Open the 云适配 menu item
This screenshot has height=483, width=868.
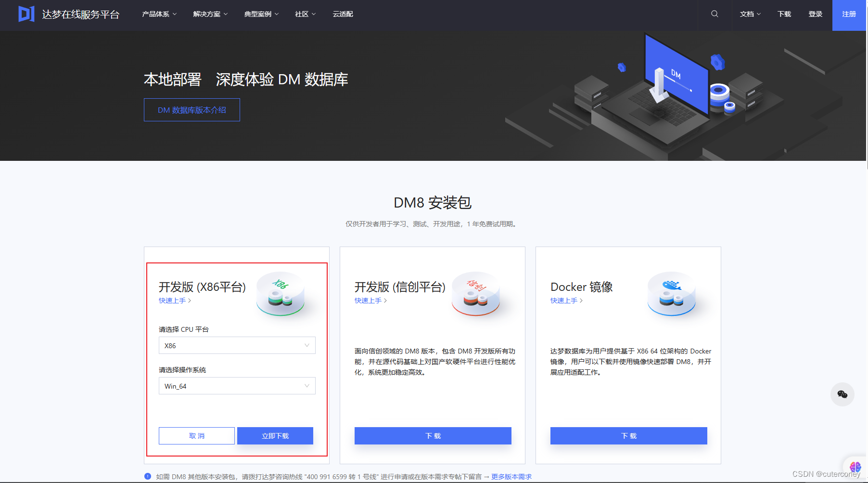coord(343,14)
